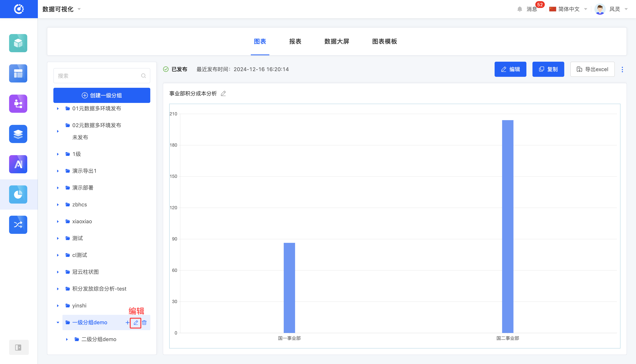Screen dimensions: 636x364
Task: Open the teal cube module in sidebar
Action: click(18, 43)
